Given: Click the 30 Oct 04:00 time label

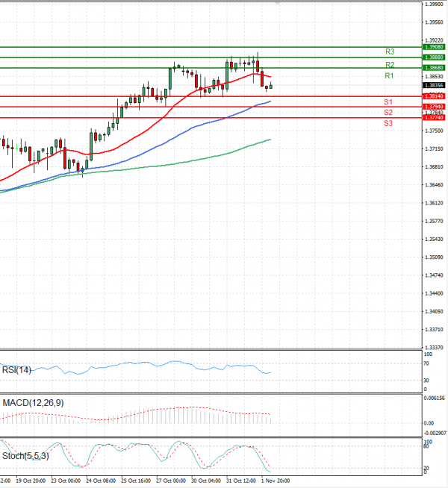Looking at the screenshot, I should (206, 481).
